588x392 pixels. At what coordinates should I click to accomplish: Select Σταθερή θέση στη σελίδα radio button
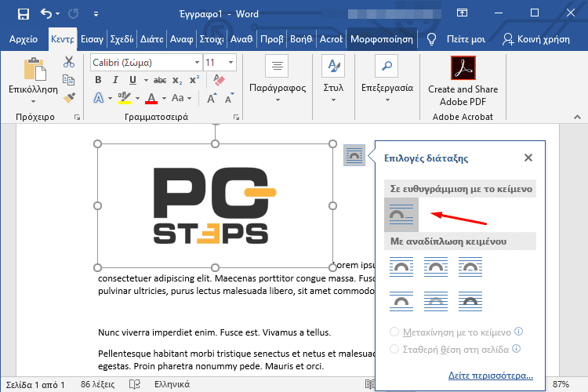394,349
